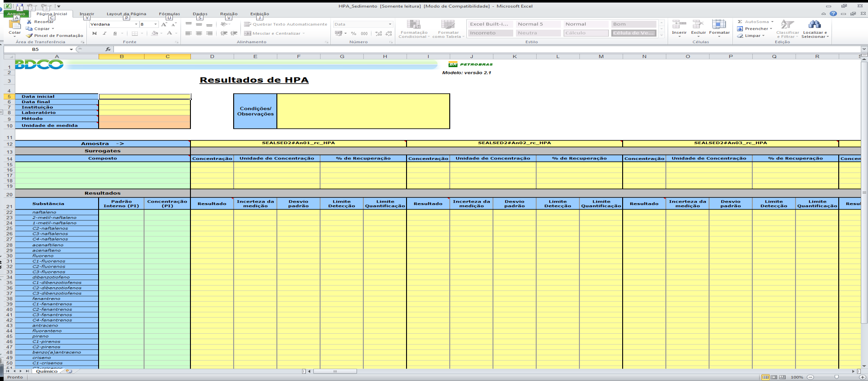Select the Pincel de Formatação tool
The height and width of the screenshot is (381, 868).
click(54, 36)
